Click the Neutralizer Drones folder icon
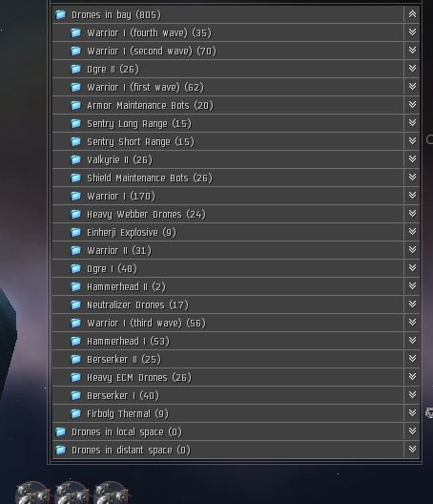 [75, 304]
